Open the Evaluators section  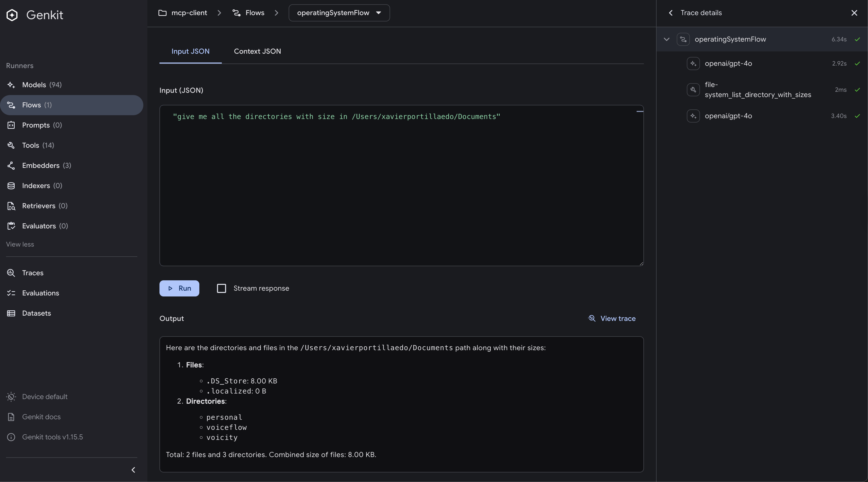(71, 226)
